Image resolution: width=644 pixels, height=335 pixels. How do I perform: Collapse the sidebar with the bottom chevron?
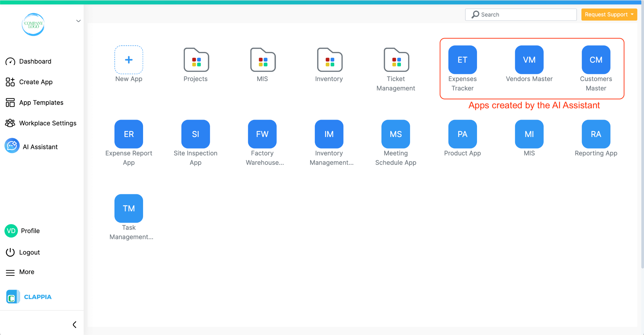coord(75,324)
